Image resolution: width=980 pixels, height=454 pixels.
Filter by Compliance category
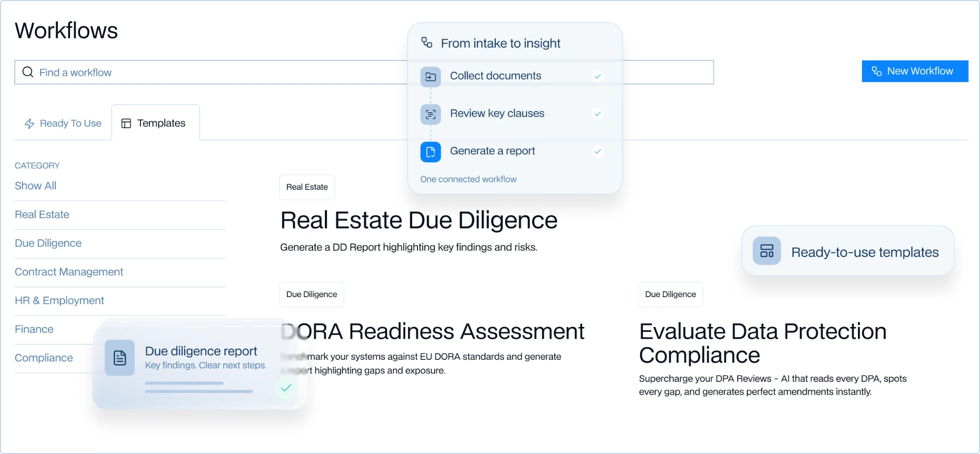click(44, 358)
